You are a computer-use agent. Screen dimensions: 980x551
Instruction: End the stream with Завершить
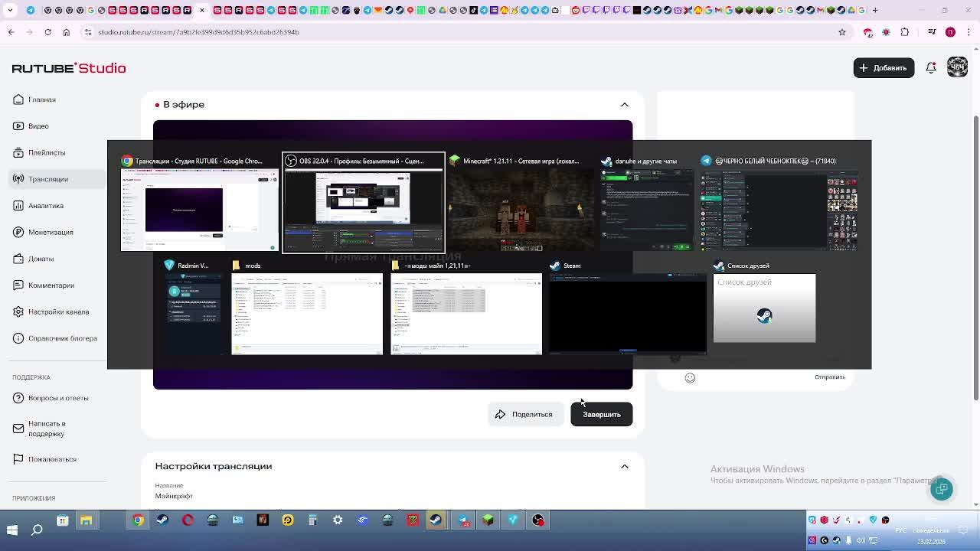pos(602,414)
